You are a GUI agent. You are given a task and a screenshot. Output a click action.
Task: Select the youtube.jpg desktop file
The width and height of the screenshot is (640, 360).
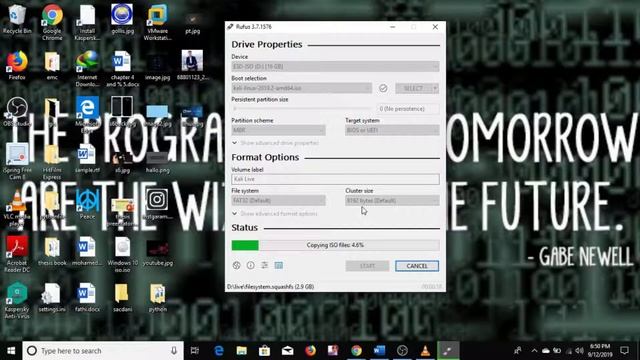[157, 252]
